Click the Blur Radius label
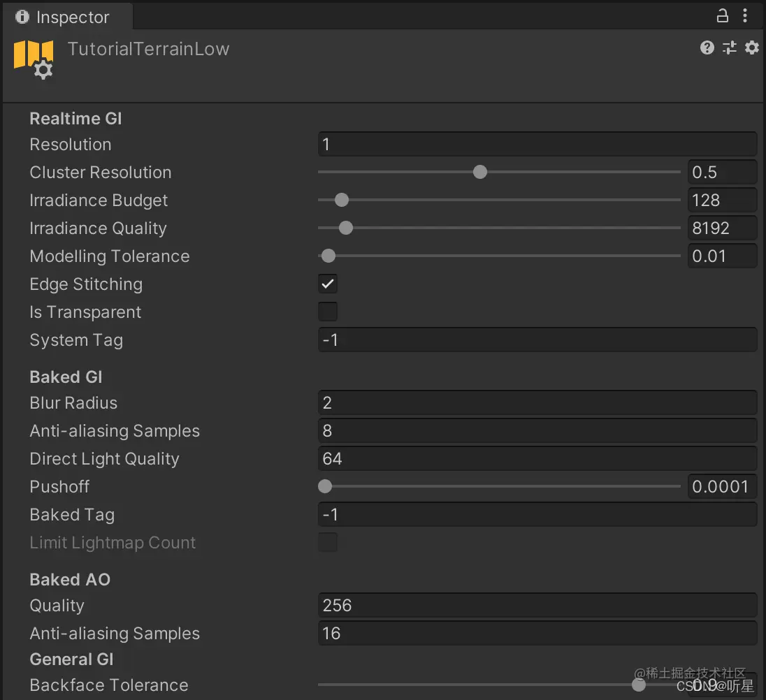This screenshot has height=700, width=766. (x=74, y=402)
